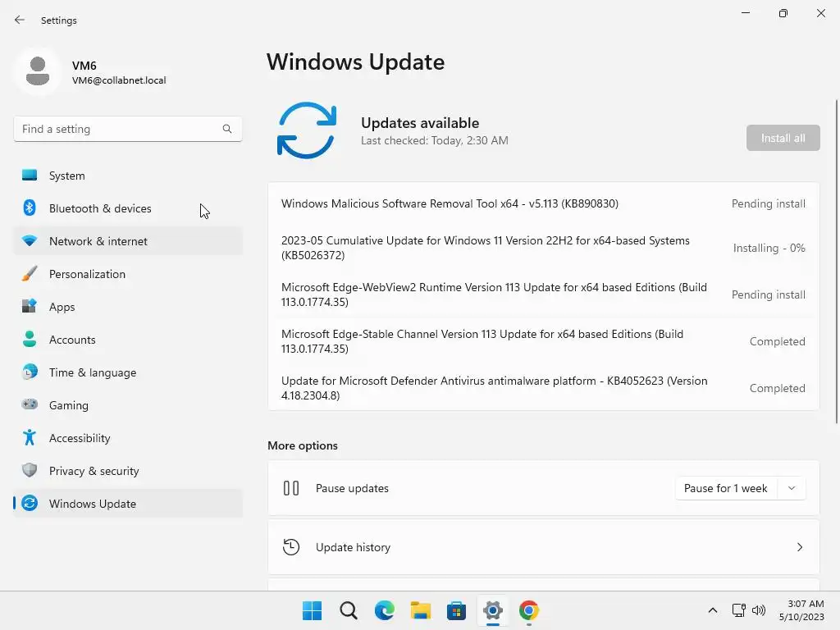The height and width of the screenshot is (630, 840).
Task: Launch Microsoft Edge from taskbar
Action: [x=384, y=610]
